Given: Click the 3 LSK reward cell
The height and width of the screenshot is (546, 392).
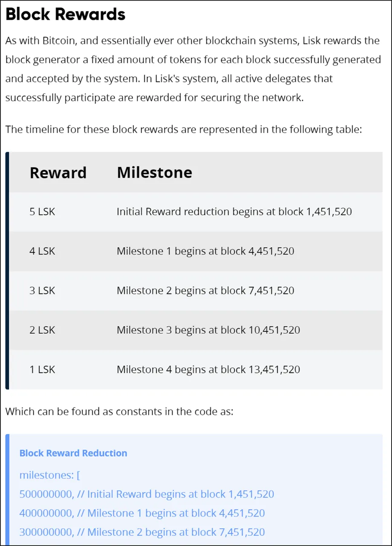Looking at the screenshot, I should point(42,290).
